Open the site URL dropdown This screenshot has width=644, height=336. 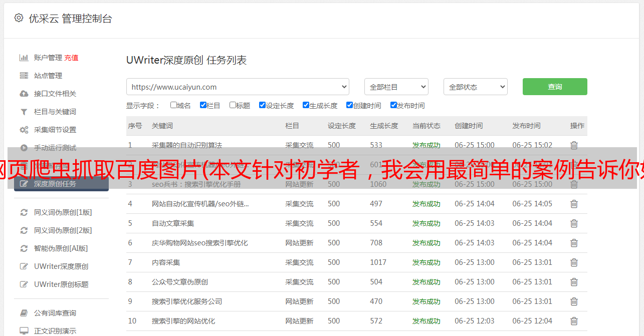point(238,87)
